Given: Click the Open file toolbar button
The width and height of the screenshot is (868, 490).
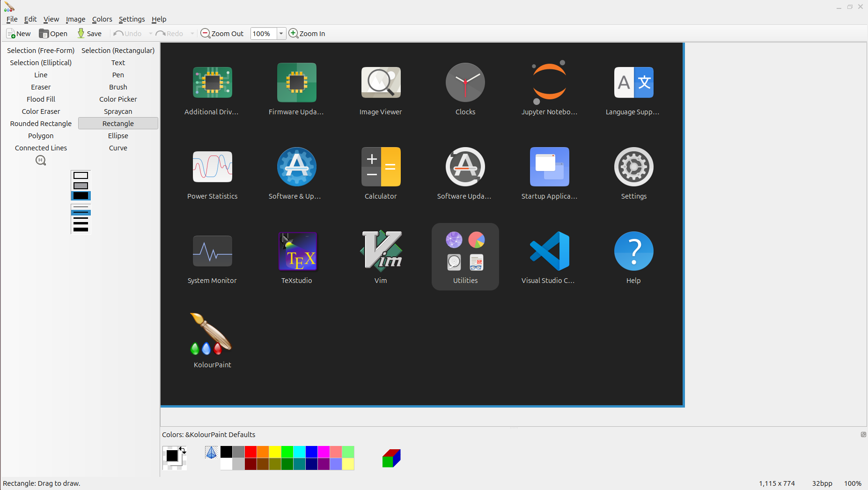Looking at the screenshot, I should coord(53,34).
